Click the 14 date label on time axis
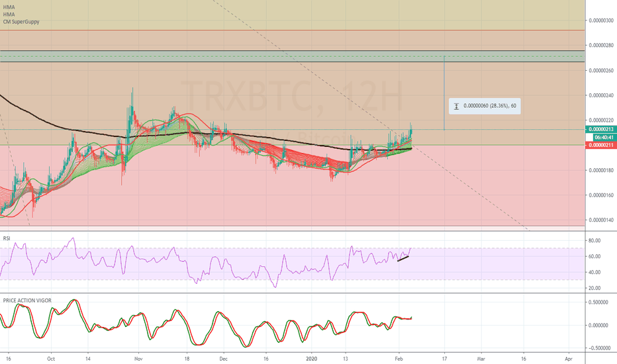617x364 pixels. coord(88,359)
